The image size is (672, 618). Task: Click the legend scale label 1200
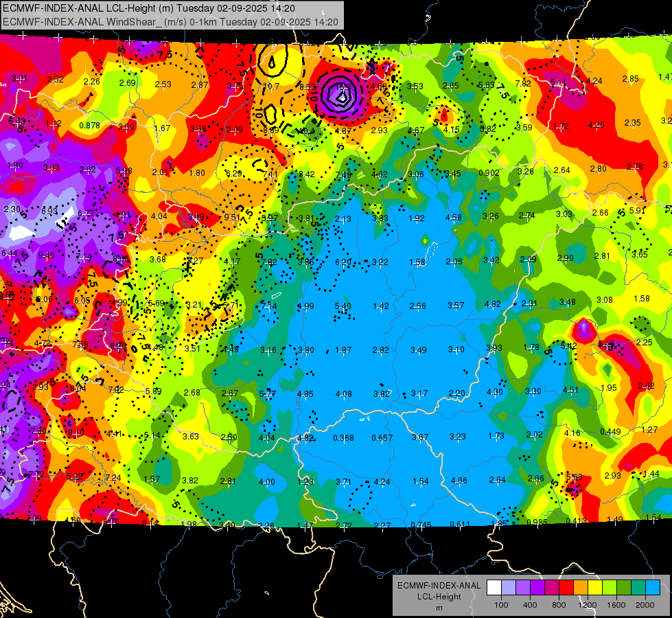[x=588, y=605]
